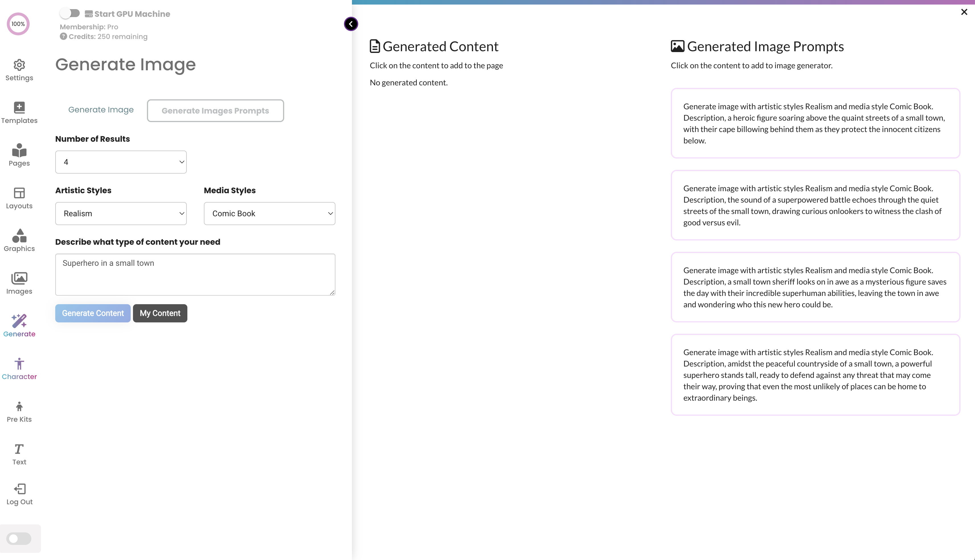Image resolution: width=975 pixels, height=560 pixels.
Task: Click the My Content button
Action: pos(160,313)
